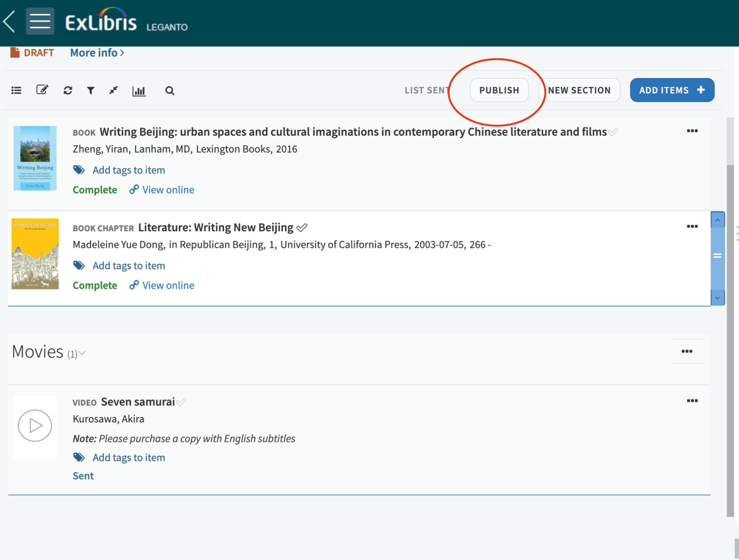Open the list analysis chart icon
739x560 pixels.
139,91
